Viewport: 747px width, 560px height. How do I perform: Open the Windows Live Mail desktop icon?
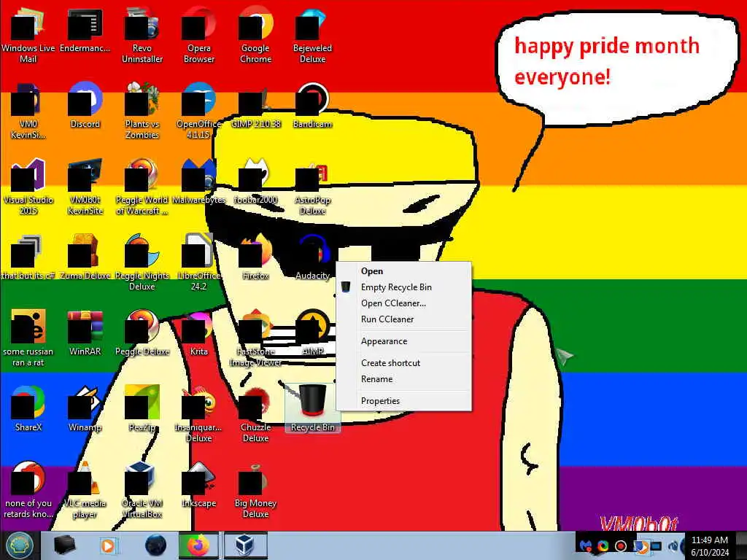click(28, 35)
